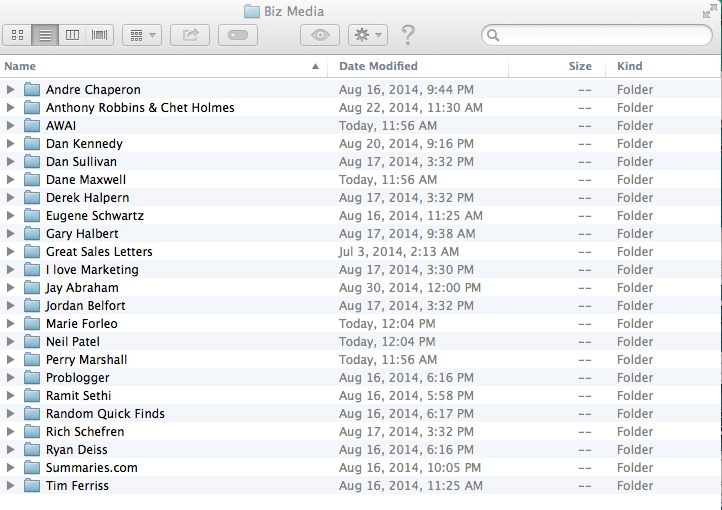Select list view button
The height and width of the screenshot is (510, 722).
tap(45, 35)
